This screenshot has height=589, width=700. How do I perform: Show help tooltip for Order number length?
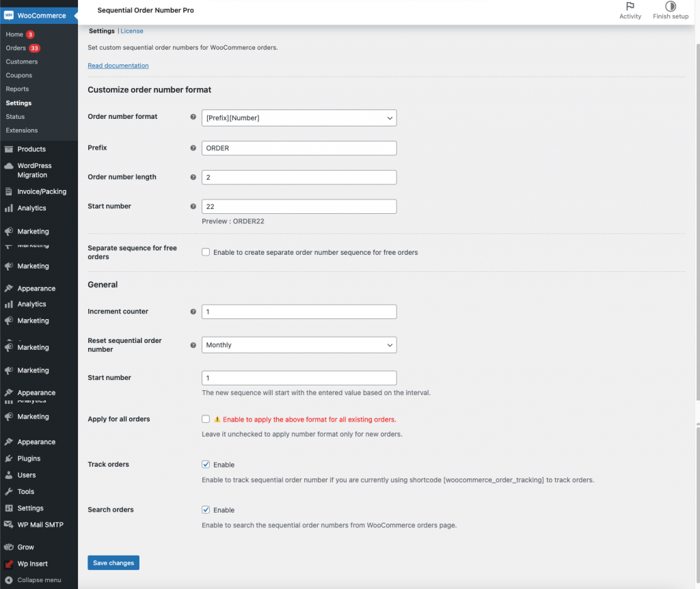click(x=193, y=177)
